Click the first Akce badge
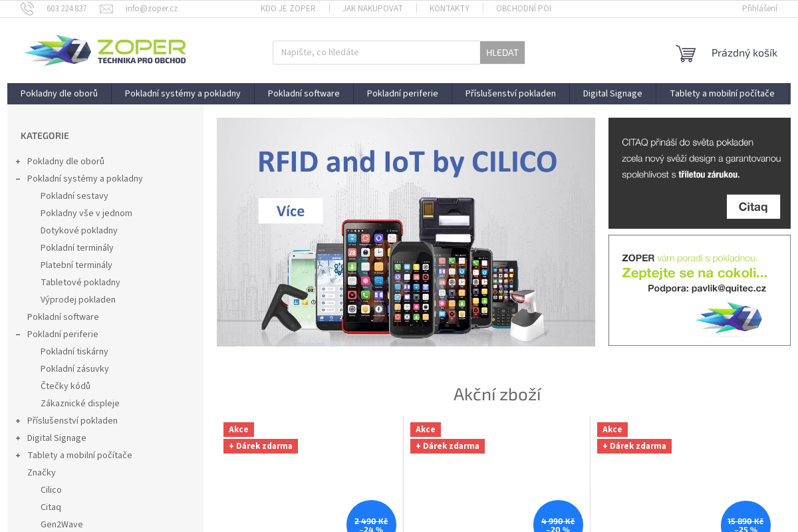This screenshot has width=798, height=532. coord(239,430)
